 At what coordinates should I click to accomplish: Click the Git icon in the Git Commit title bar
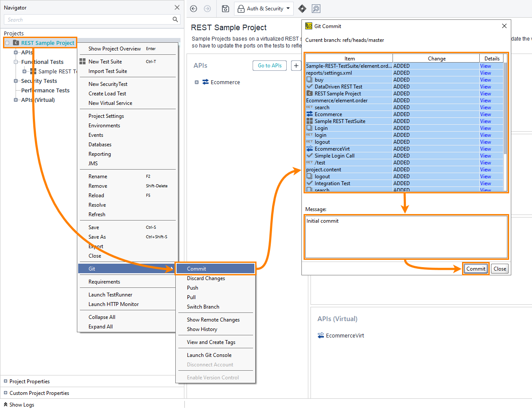[308, 26]
